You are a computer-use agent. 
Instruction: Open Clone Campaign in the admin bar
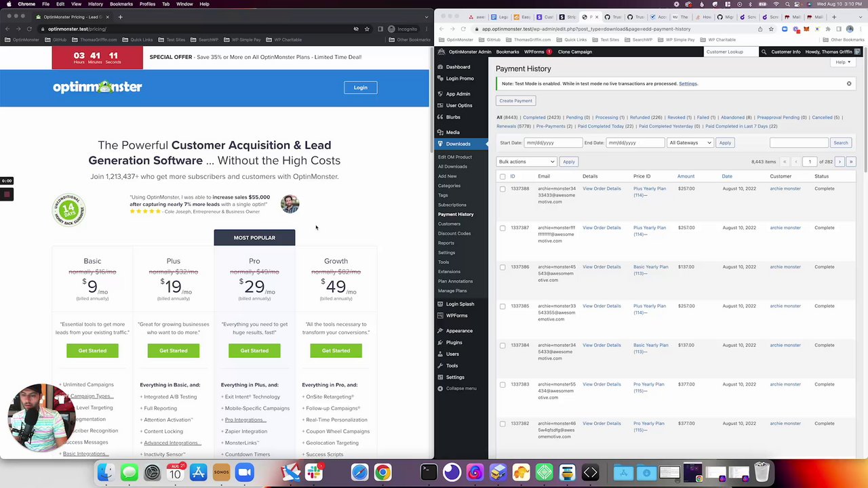pyautogui.click(x=574, y=52)
